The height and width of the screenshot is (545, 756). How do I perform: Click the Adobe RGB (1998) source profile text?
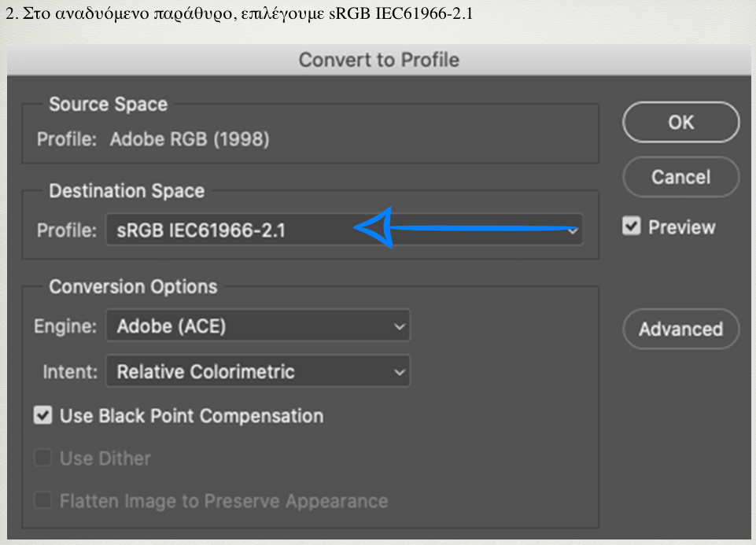coord(189,140)
